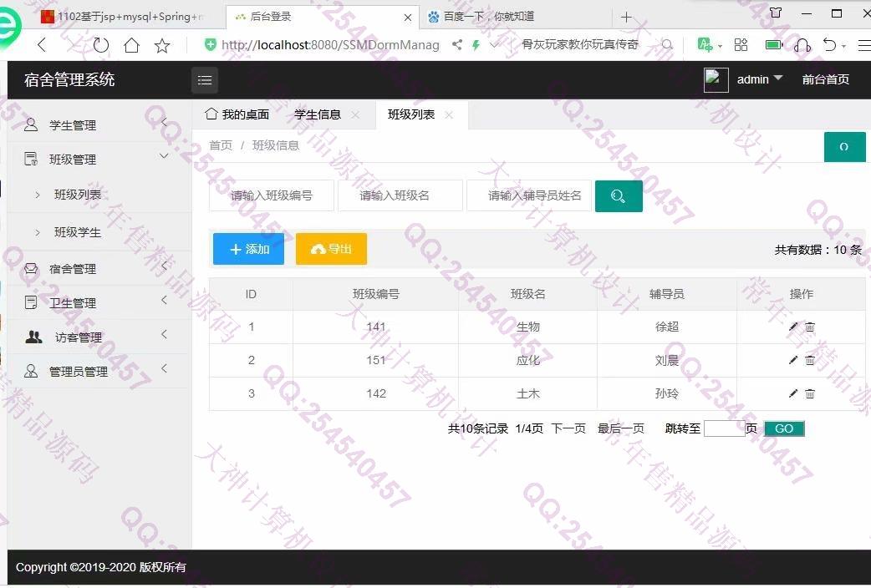Image resolution: width=871 pixels, height=588 pixels.
Task: Open 班级列表 in sidebar
Action: [77, 195]
